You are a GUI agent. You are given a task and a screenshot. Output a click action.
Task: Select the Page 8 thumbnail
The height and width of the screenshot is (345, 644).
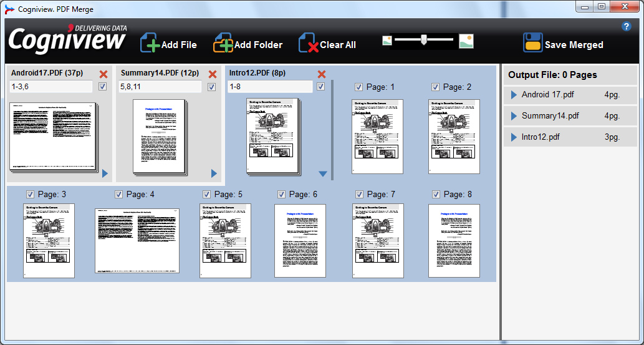click(454, 241)
